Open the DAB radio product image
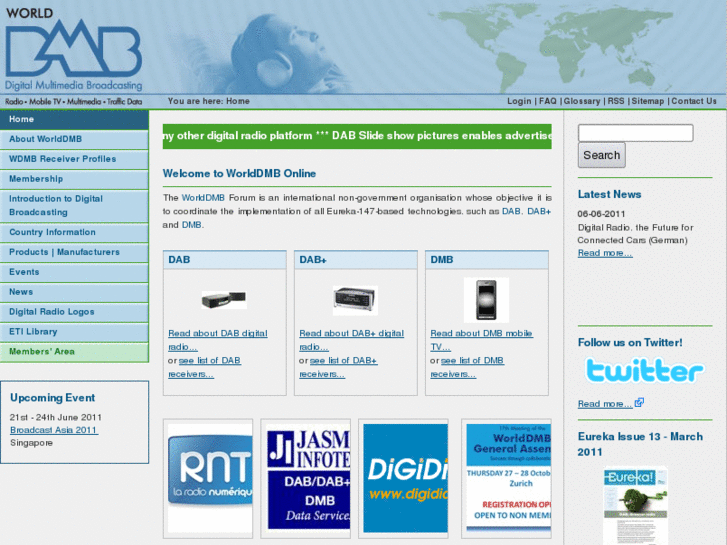This screenshot has width=727, height=545. pos(224,300)
